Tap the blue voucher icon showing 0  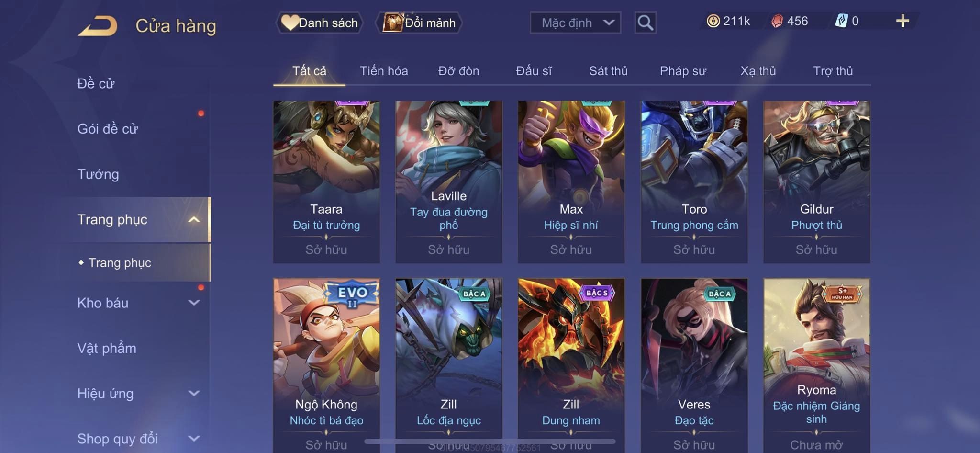[841, 21]
